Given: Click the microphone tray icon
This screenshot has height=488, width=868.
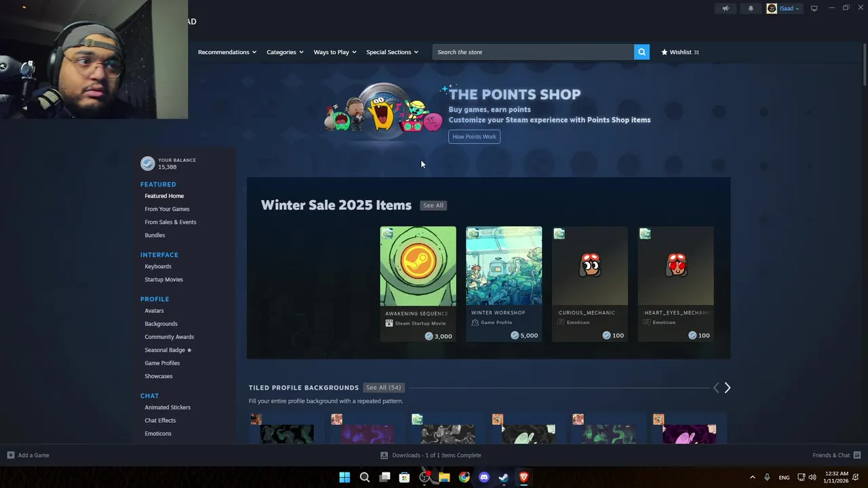Looking at the screenshot, I should 767,477.
